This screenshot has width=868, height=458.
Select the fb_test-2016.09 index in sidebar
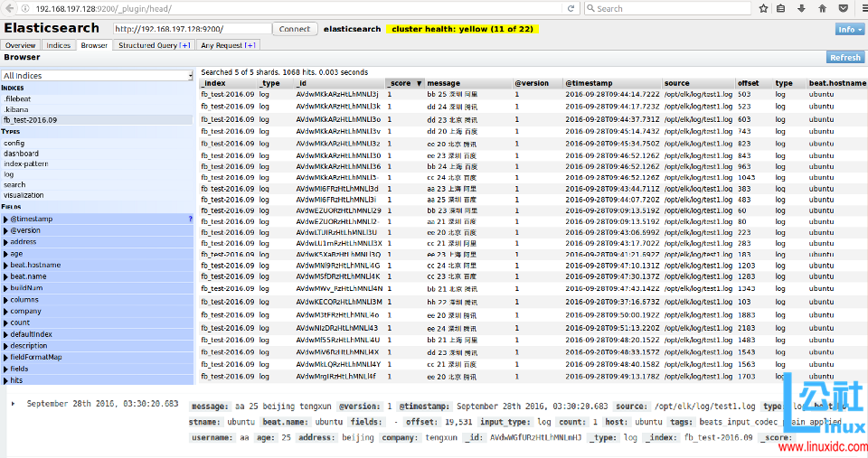tap(31, 120)
